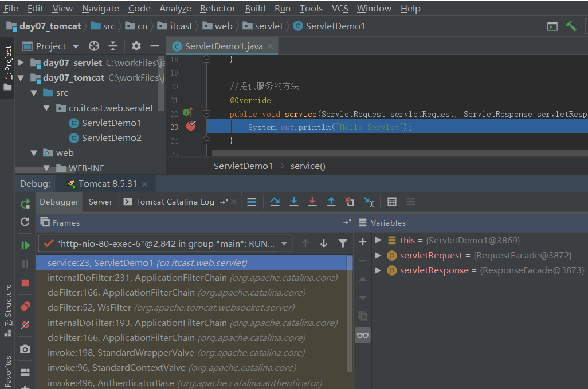This screenshot has height=389, width=588.
Task: Click the Rerun Tomcat icon
Action: 25,204
